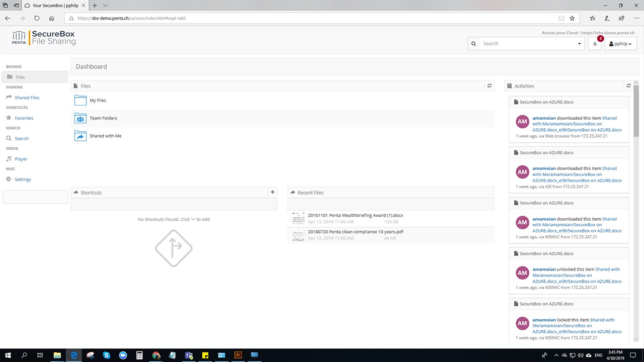
Task: Click the notifications bell icon
Action: tap(595, 44)
